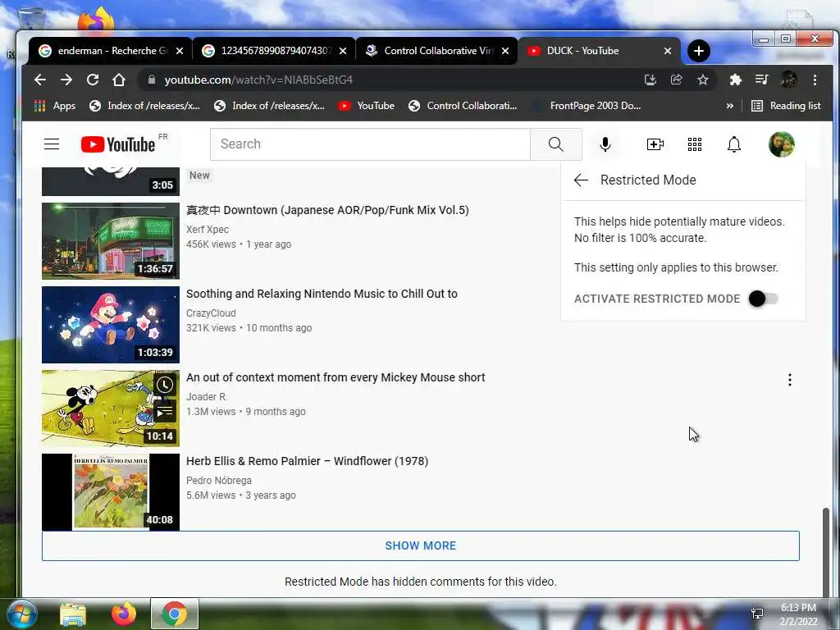The image size is (840, 630).
Task: Click channel name CrazyCloud
Action: tap(211, 313)
